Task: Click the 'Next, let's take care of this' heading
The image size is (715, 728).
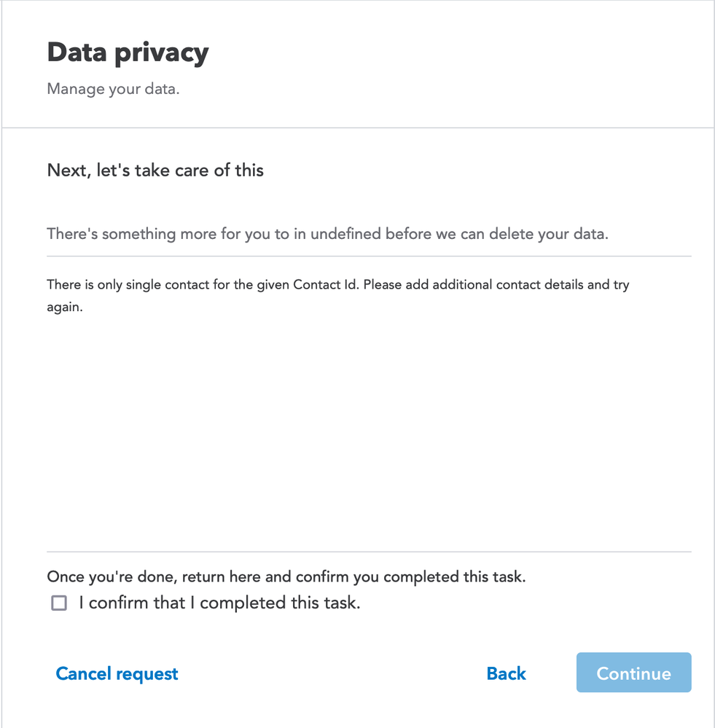Action: pos(155,171)
